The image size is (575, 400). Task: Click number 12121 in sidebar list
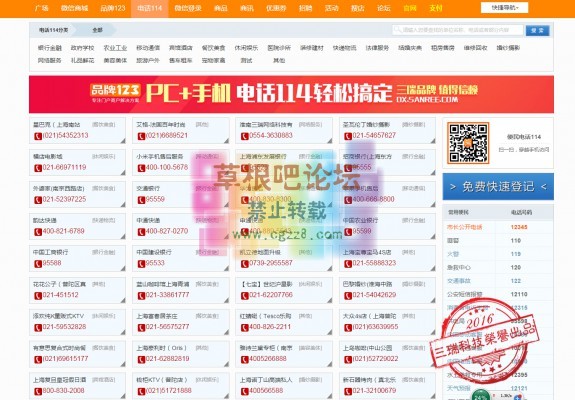519,388
